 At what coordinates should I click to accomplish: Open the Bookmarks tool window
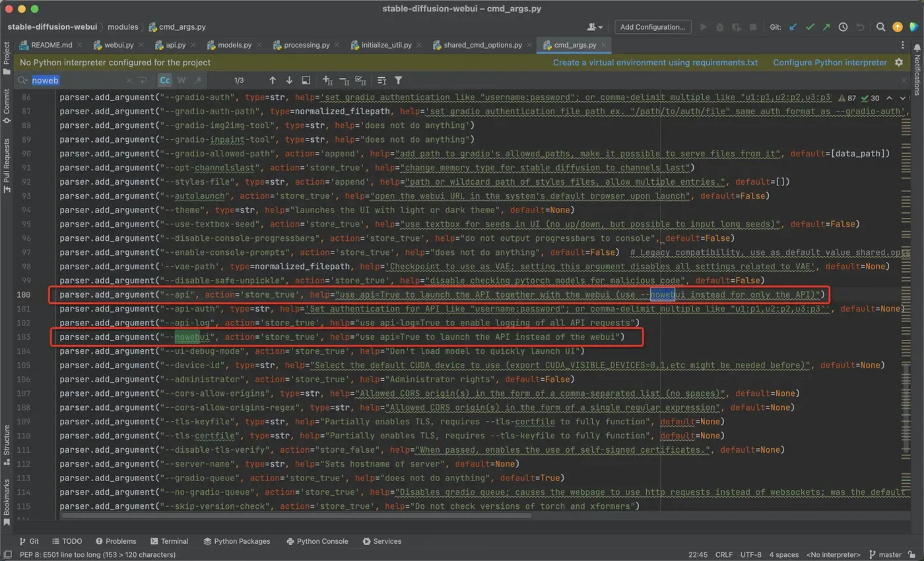pos(7,504)
